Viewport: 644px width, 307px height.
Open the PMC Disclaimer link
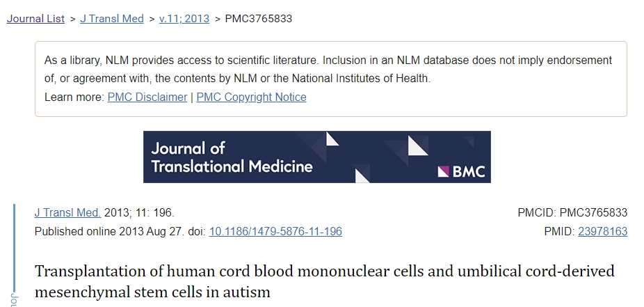[x=147, y=97]
